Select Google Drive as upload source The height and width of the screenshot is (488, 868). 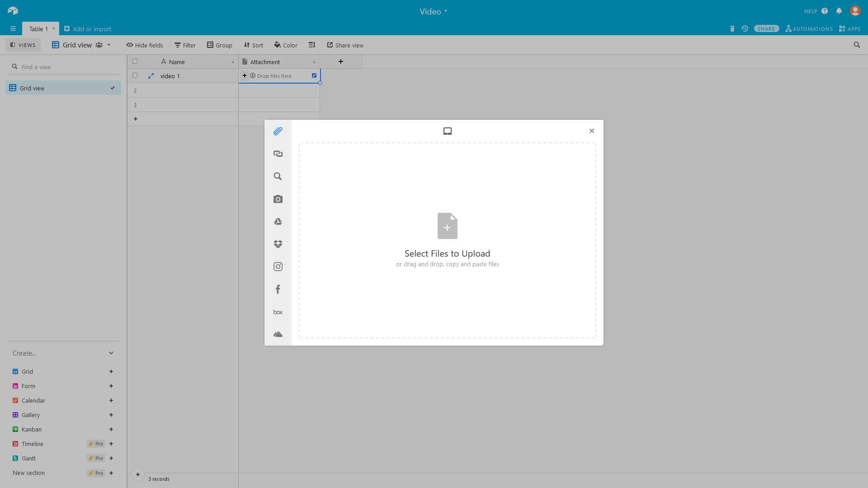(278, 221)
